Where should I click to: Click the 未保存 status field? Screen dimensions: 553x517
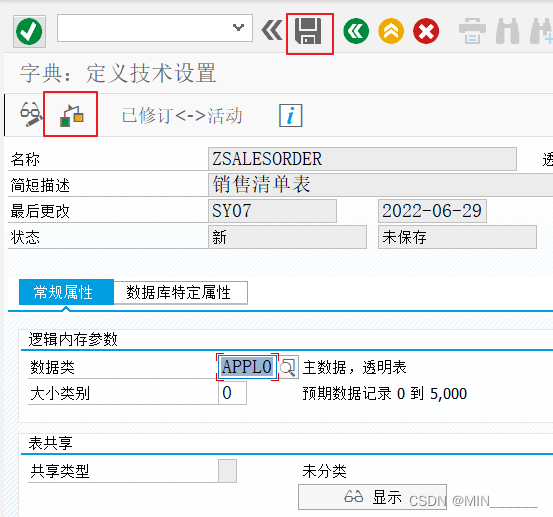457,237
